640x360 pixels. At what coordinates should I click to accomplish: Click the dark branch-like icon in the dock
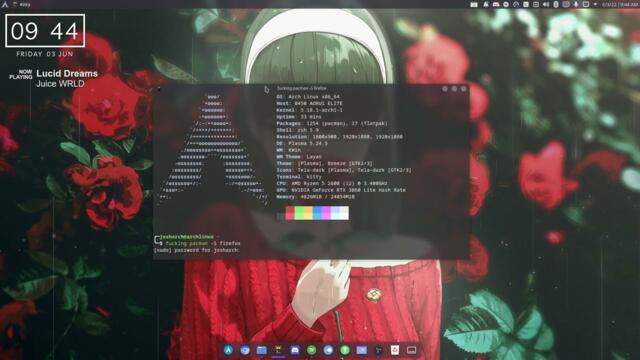pos(378,350)
